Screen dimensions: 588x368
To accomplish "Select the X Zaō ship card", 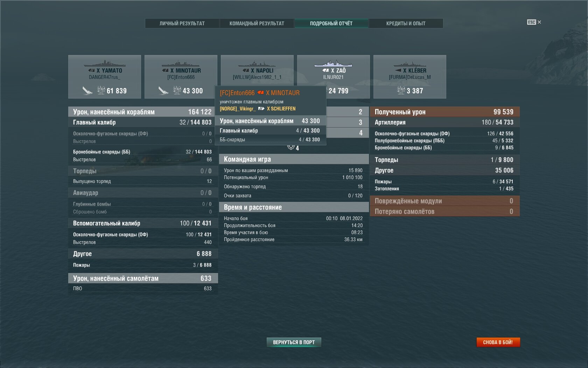I will [334, 77].
